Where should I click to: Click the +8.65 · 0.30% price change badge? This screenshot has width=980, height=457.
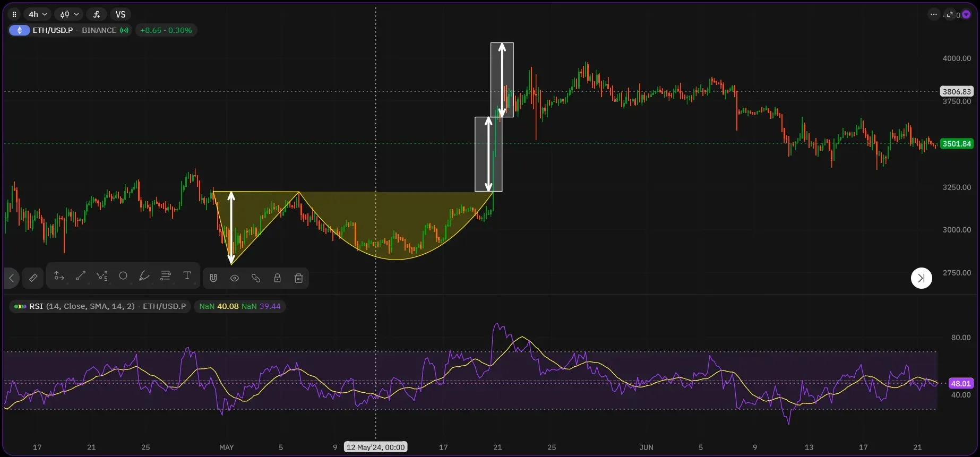pyautogui.click(x=166, y=30)
